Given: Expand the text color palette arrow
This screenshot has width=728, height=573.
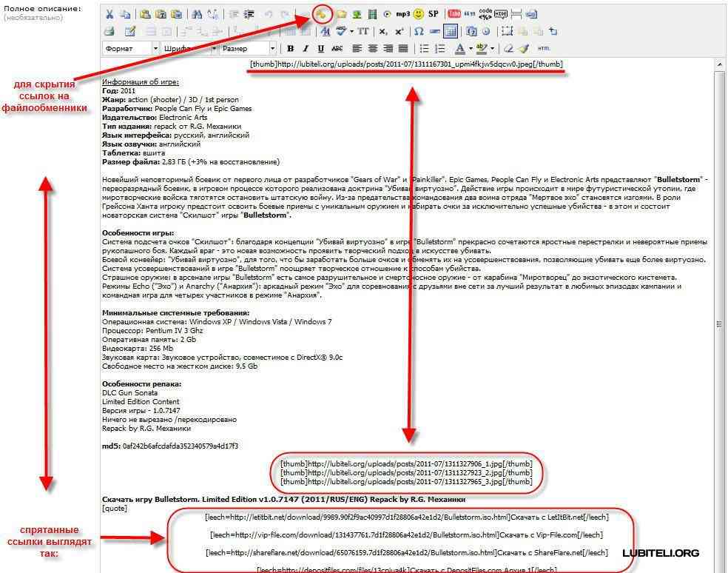Looking at the screenshot, I should click(x=471, y=48).
